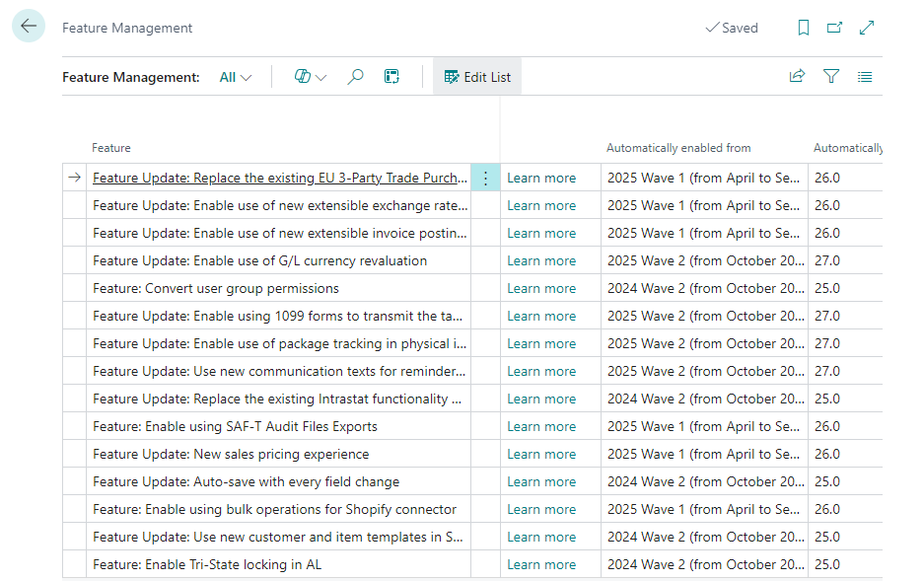Open this page in a new window
Viewport: 924px width, 581px height.
835,29
